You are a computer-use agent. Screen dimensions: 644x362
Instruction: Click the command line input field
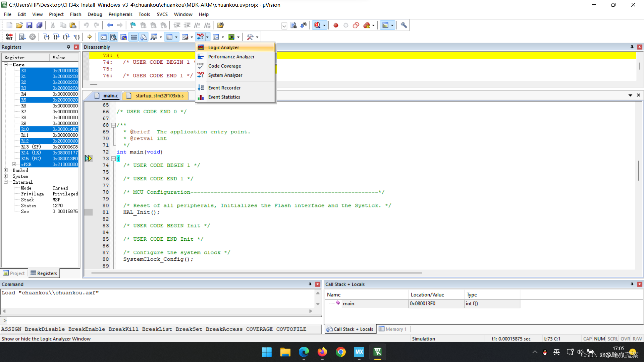coord(161,320)
